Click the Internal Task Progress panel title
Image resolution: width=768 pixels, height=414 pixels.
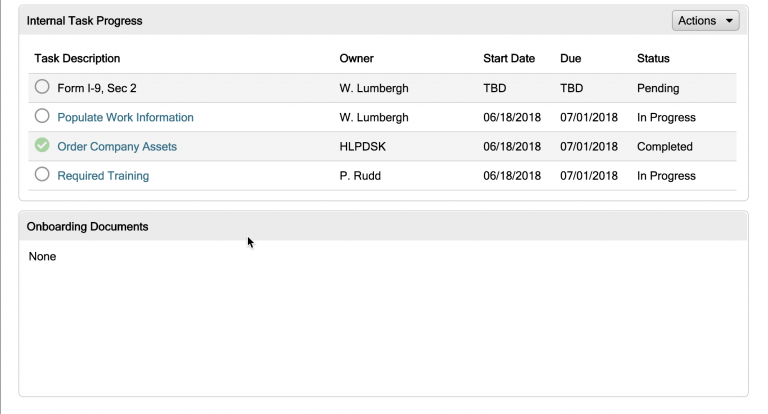(84, 21)
